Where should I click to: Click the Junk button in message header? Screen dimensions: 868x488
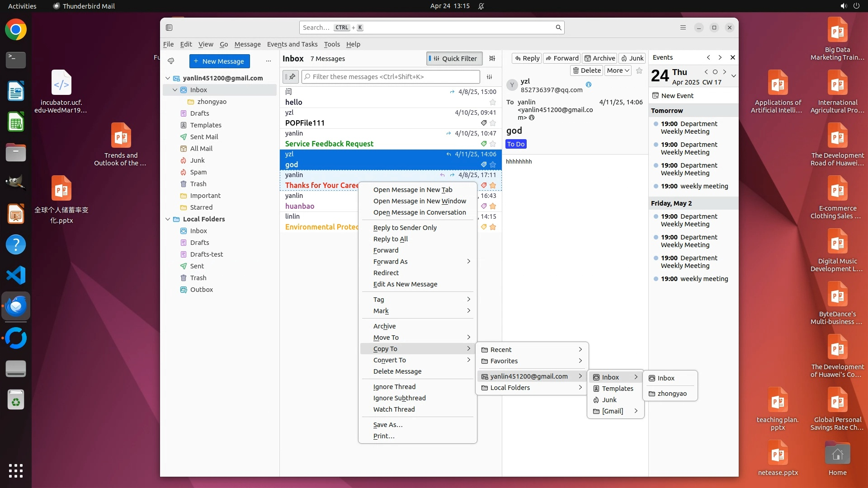point(632,58)
